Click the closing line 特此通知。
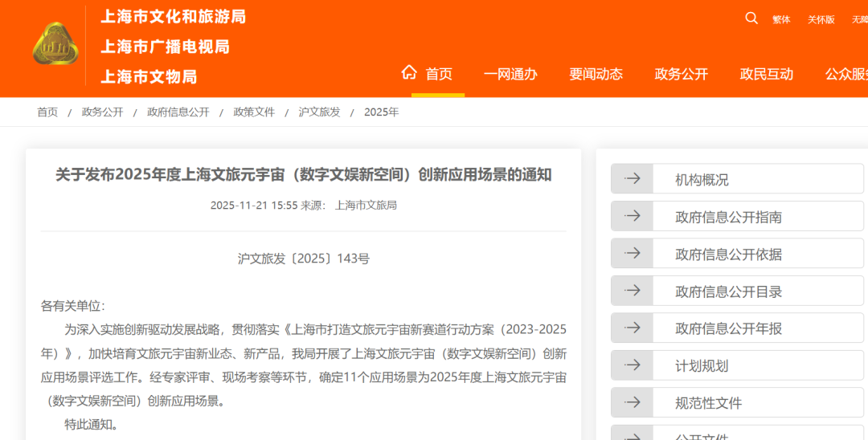This screenshot has width=868, height=440. pyautogui.click(x=92, y=425)
